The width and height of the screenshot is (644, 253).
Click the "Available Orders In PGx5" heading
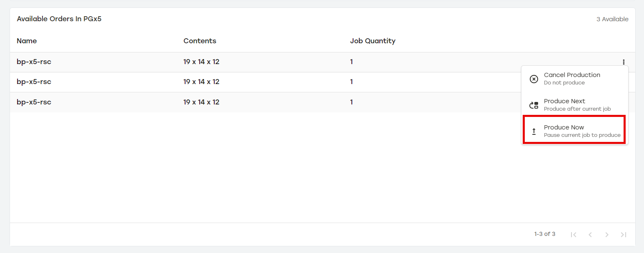pyautogui.click(x=59, y=19)
